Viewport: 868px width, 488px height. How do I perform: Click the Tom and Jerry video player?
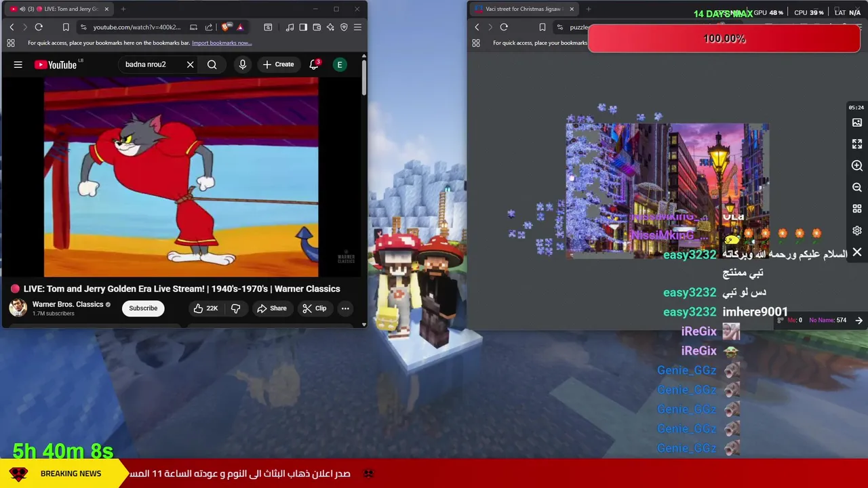pyautogui.click(x=180, y=178)
